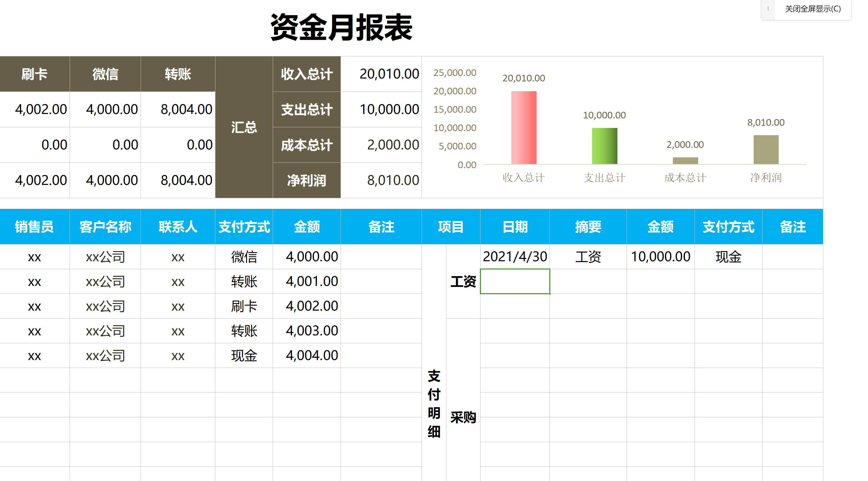Select the 转账 header cell in the summary table

pyautogui.click(x=178, y=74)
